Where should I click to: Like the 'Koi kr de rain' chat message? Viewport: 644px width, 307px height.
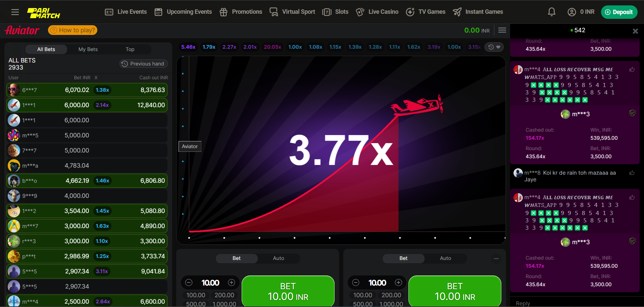(x=632, y=173)
